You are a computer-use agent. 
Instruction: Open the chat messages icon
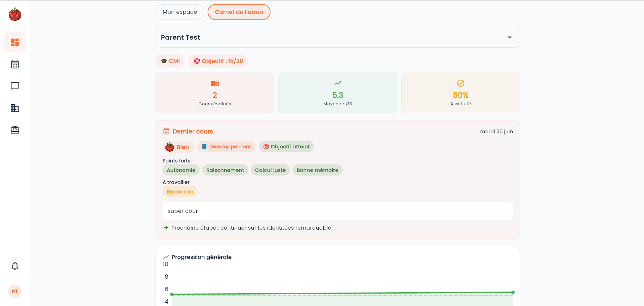tap(15, 86)
